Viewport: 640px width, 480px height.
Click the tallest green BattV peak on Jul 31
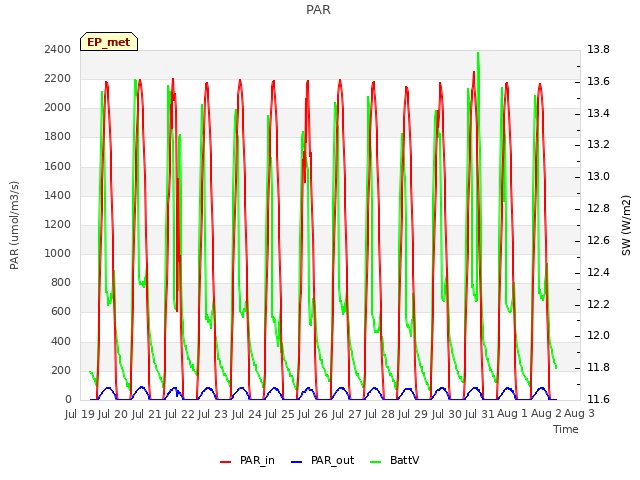(478, 53)
